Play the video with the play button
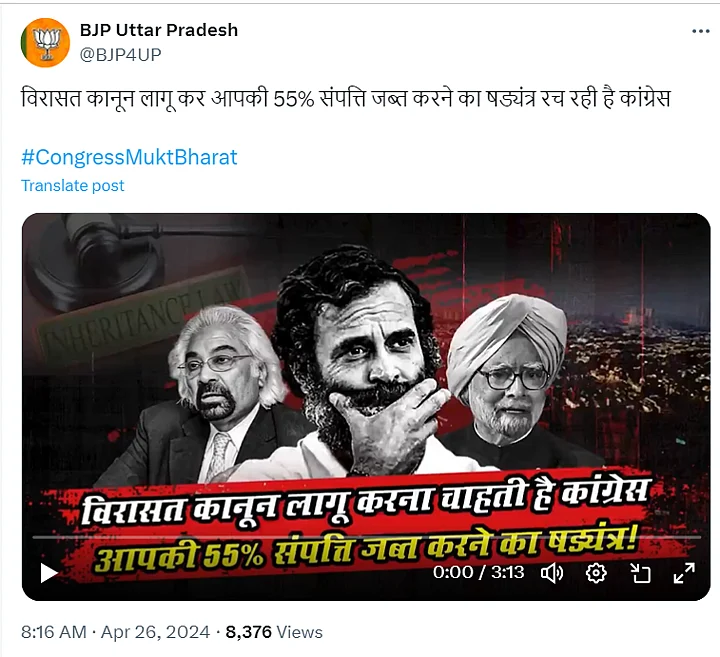The width and height of the screenshot is (720, 657). point(49,573)
